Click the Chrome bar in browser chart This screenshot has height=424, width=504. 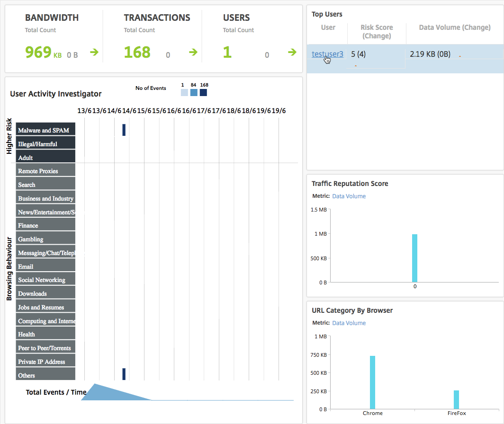point(372,382)
